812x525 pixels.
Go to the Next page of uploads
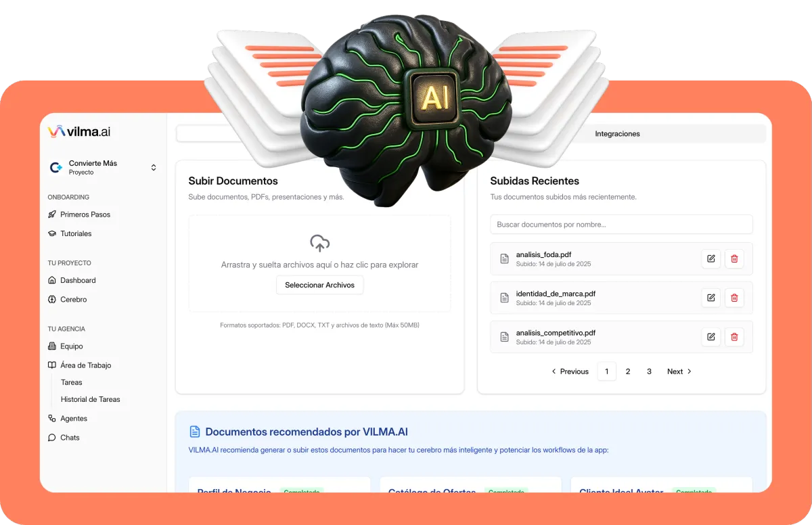(679, 371)
